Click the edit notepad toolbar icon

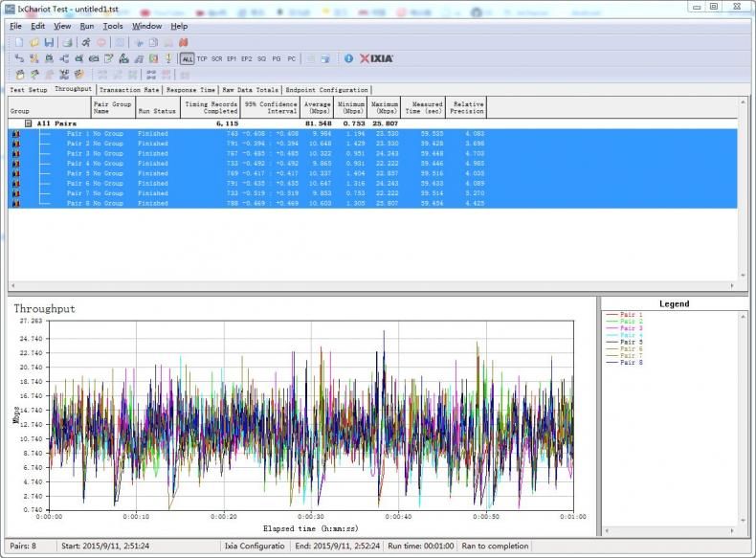[109, 58]
